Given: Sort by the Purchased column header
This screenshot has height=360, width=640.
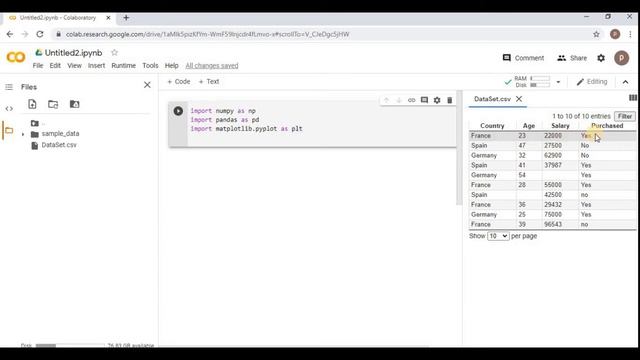Looking at the screenshot, I should 607,126.
